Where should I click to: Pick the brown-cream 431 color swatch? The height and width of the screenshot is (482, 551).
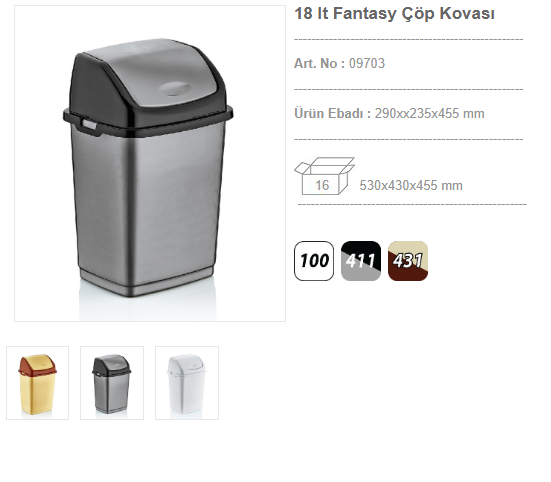click(408, 261)
